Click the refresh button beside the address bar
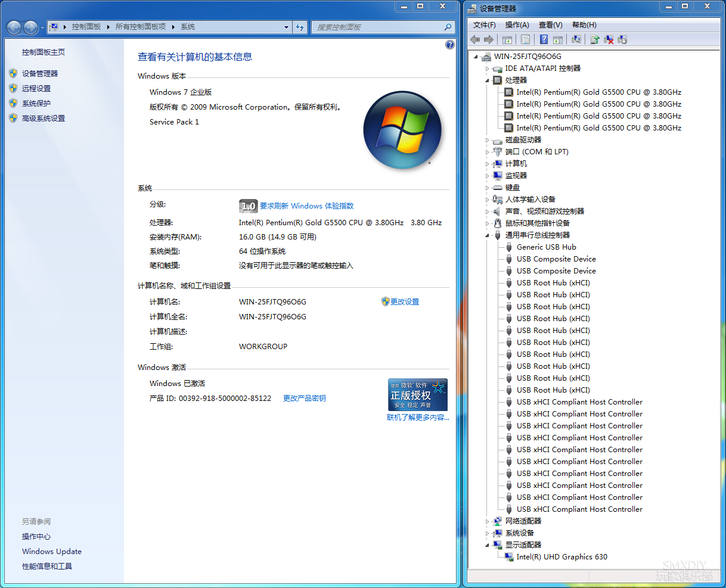 [x=300, y=27]
